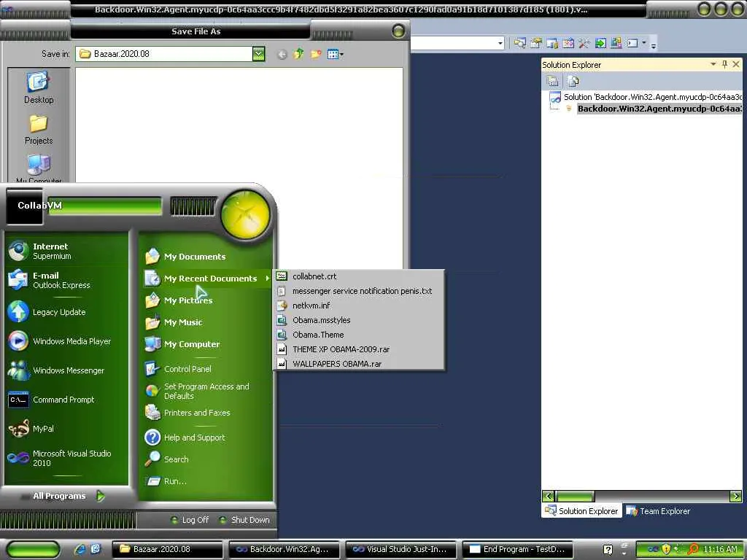
Task: Open the Toolbox toolbar icon
Action: point(584,43)
